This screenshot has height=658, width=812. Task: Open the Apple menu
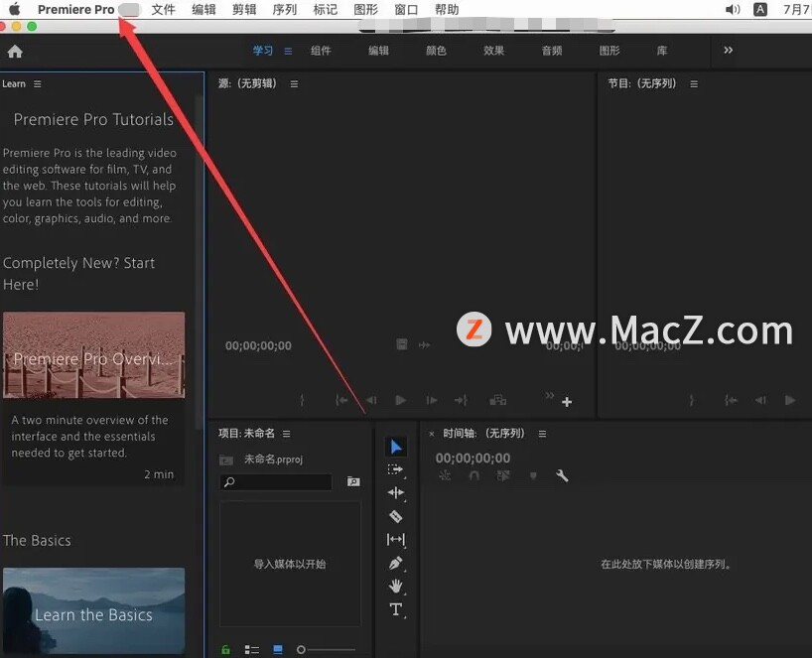coord(15,9)
